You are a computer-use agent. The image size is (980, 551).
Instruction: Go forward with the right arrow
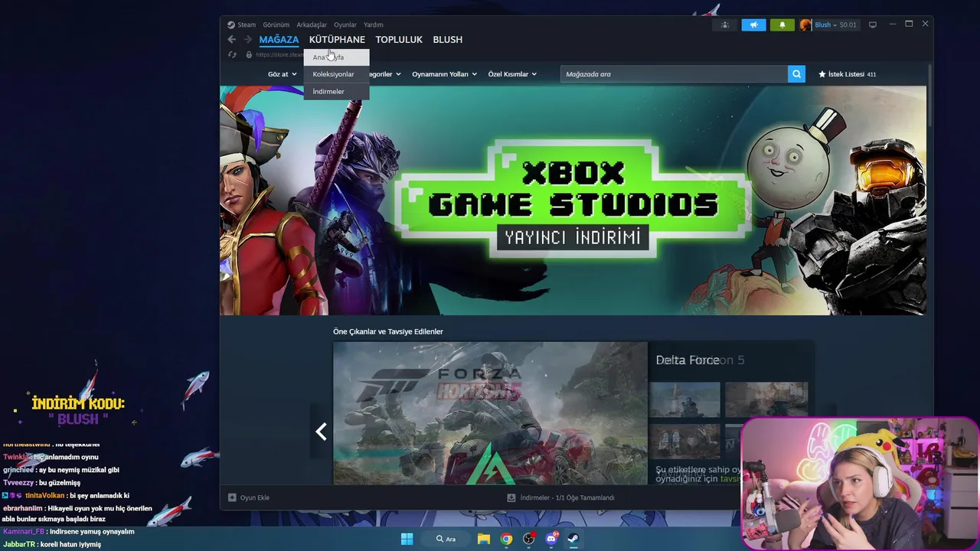click(247, 40)
